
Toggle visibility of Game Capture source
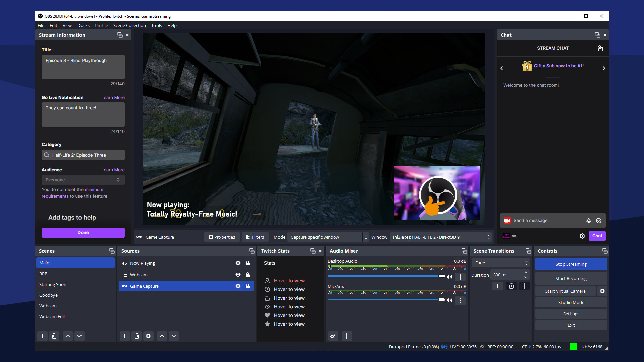pyautogui.click(x=238, y=286)
